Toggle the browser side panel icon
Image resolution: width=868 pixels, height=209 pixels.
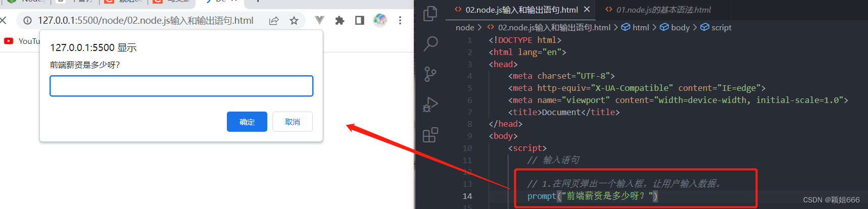click(x=360, y=21)
